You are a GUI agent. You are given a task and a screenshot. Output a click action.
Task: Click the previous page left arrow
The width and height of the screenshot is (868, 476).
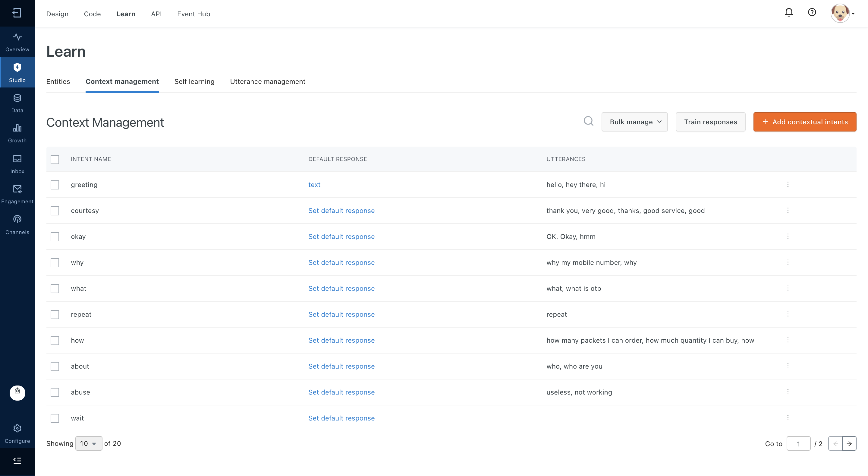[x=835, y=444]
